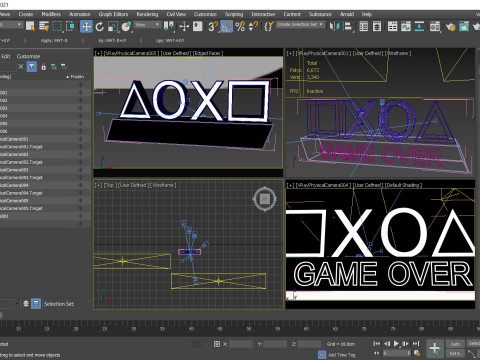Click the Y coordinate input field
Viewport: 480px width, 360px height.
point(275,344)
